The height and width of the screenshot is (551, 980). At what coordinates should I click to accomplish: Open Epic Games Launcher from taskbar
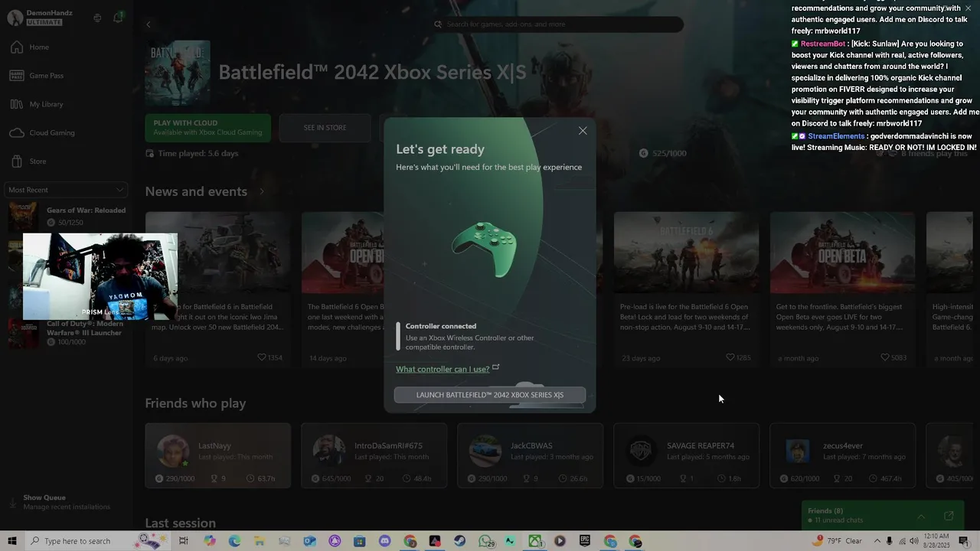(585, 541)
